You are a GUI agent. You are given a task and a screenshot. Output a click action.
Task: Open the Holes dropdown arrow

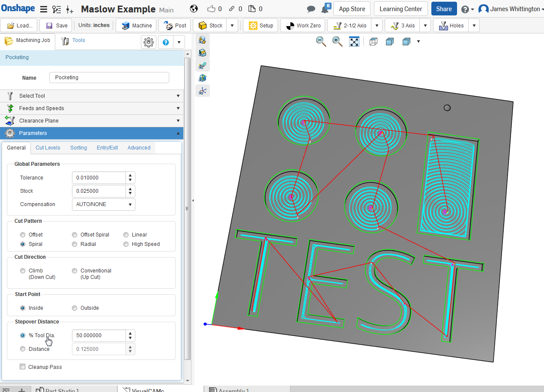point(474,25)
